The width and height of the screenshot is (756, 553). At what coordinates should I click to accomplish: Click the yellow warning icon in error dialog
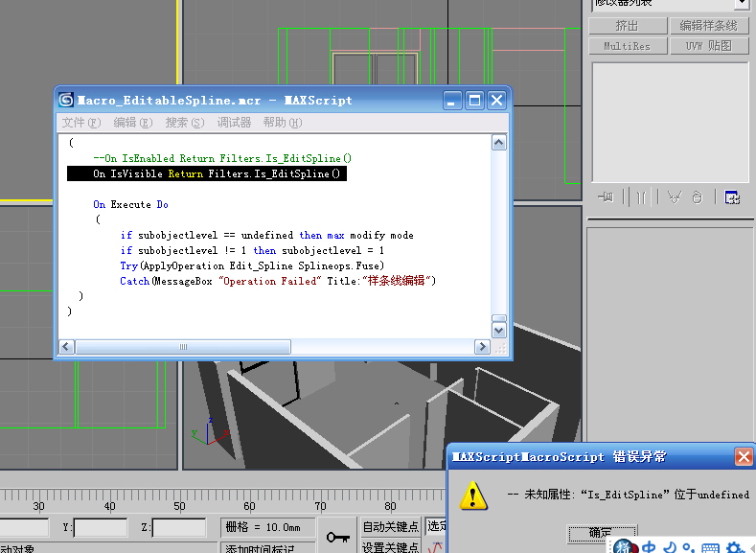pyautogui.click(x=473, y=495)
